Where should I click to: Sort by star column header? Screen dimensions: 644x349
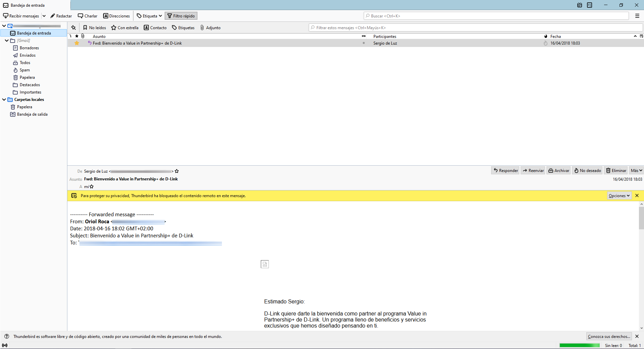coord(77,36)
